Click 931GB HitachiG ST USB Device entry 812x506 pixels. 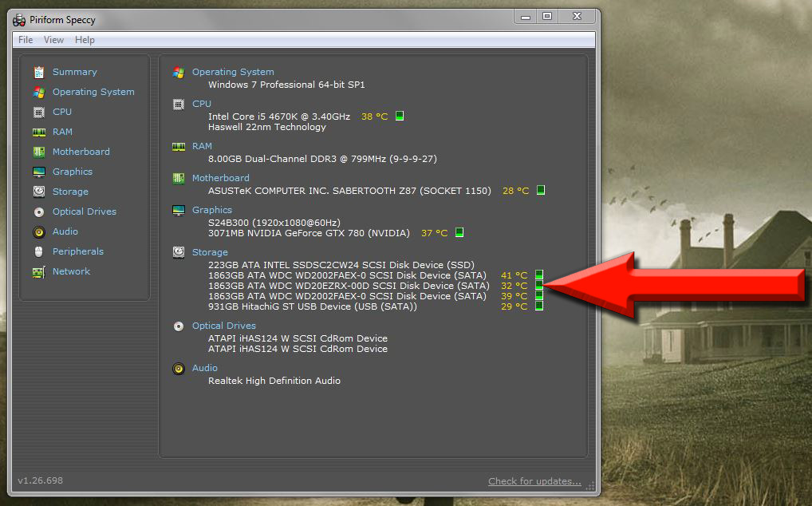[312, 306]
